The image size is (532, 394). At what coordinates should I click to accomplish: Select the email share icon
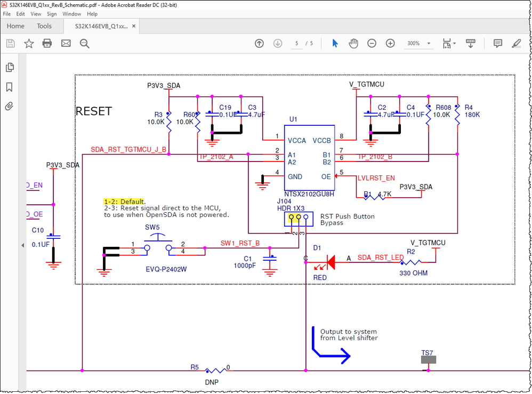(66, 43)
